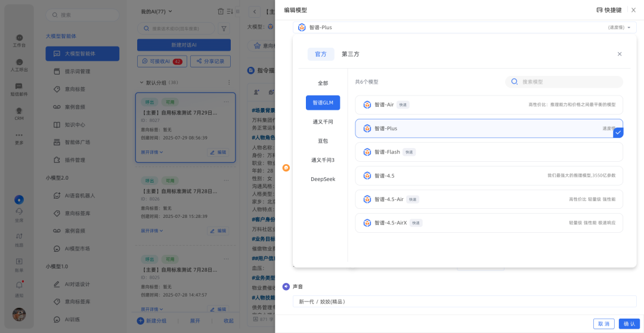Click 新建分组 at the bottom
The width and height of the screenshot is (644, 333).
point(152,320)
